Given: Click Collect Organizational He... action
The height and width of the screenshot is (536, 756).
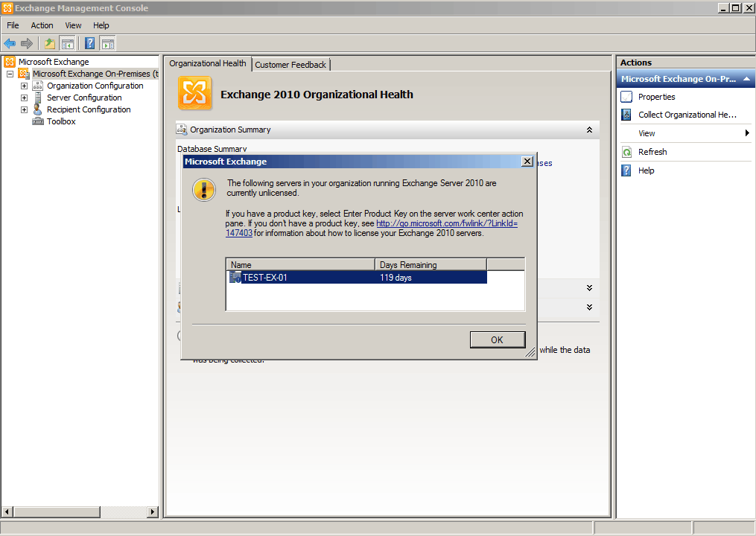Looking at the screenshot, I should point(687,115).
